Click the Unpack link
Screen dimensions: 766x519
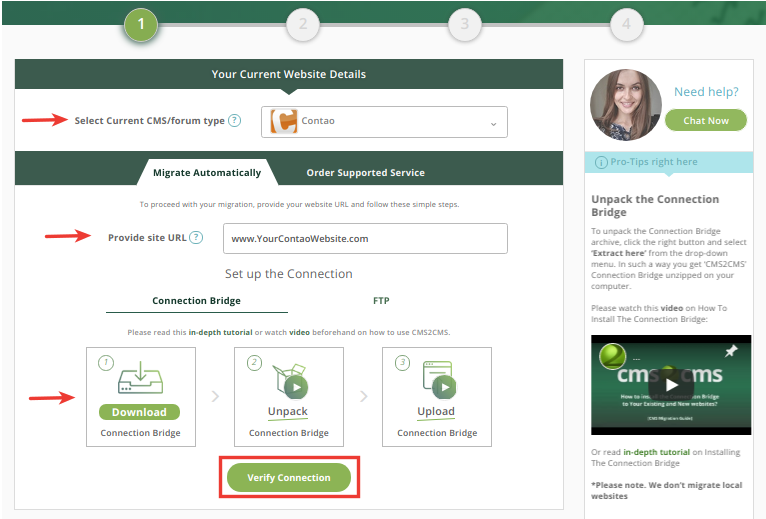[288, 411]
